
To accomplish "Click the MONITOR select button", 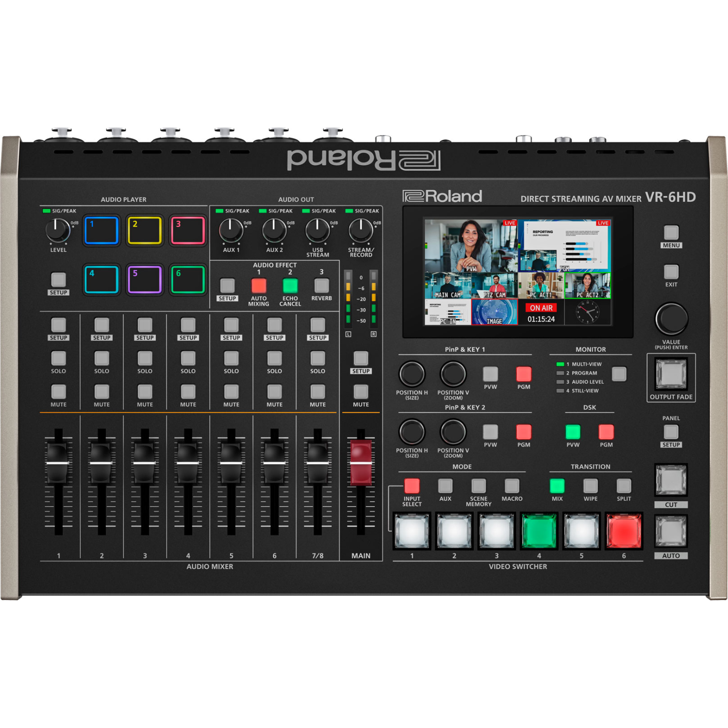I will (619, 374).
